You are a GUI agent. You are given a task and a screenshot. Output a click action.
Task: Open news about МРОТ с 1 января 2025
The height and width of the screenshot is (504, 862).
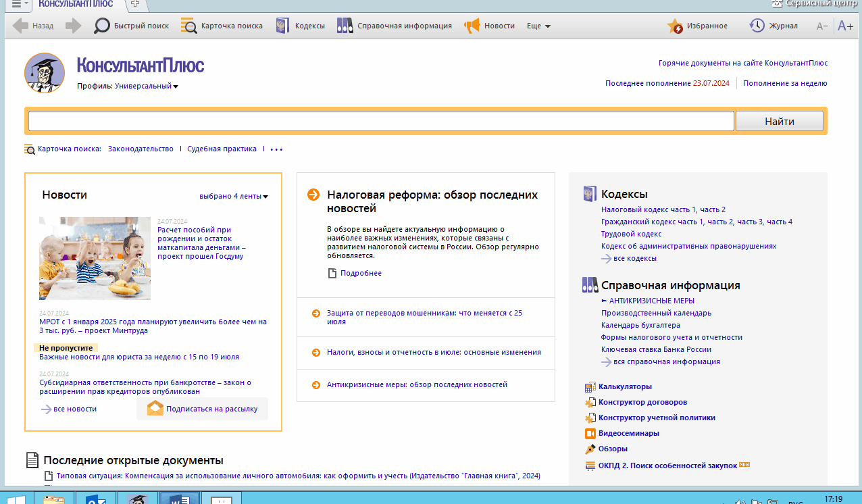point(153,326)
